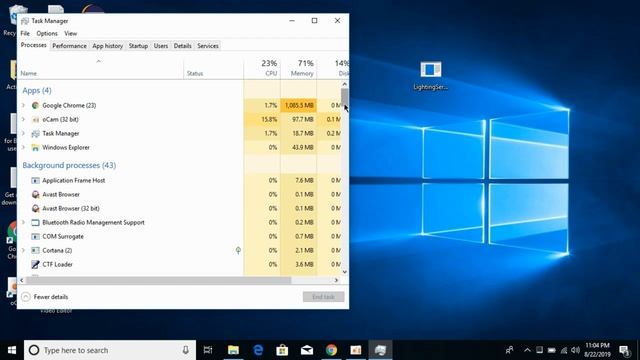Click the network icon in the system tray
Image resolution: width=640 pixels, height=360 pixels.
(564, 350)
